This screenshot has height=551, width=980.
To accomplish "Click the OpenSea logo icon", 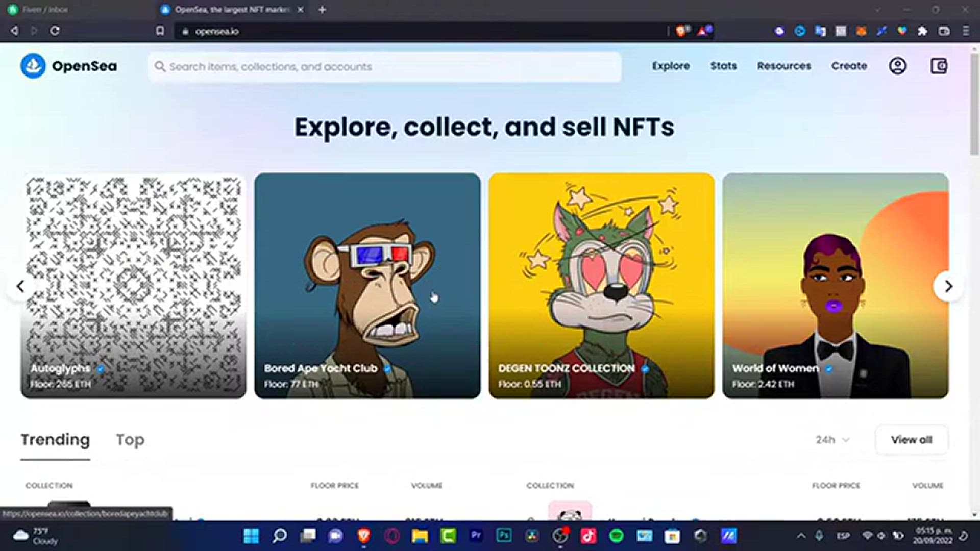I will click(33, 66).
